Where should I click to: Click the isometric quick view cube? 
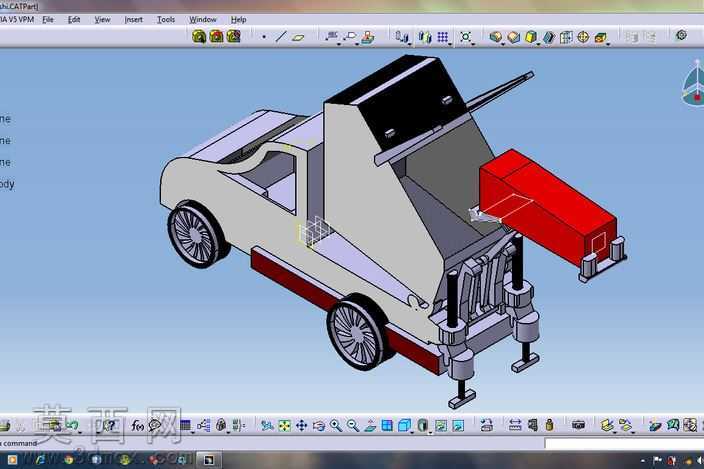tap(405, 425)
